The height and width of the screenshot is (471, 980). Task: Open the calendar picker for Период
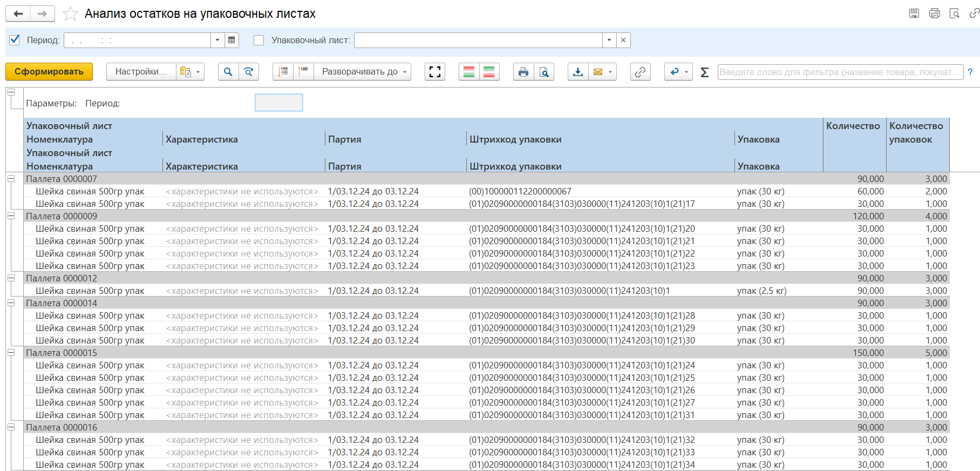[x=232, y=40]
